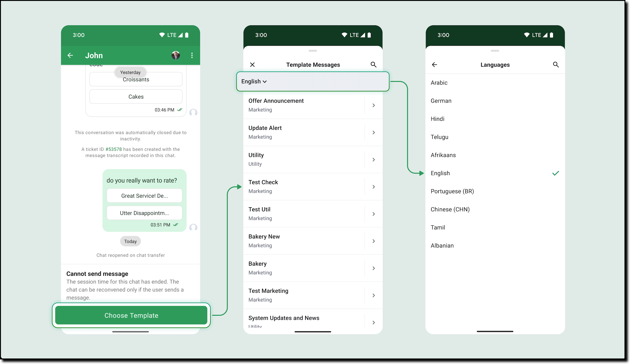Tap John's profile avatar in header
The width and height of the screenshot is (630, 364).
(175, 55)
